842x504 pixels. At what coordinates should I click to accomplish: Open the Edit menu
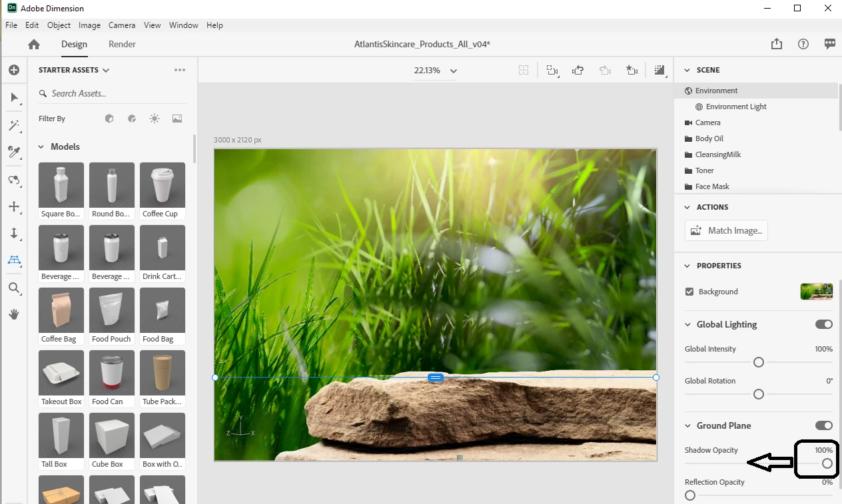click(32, 25)
